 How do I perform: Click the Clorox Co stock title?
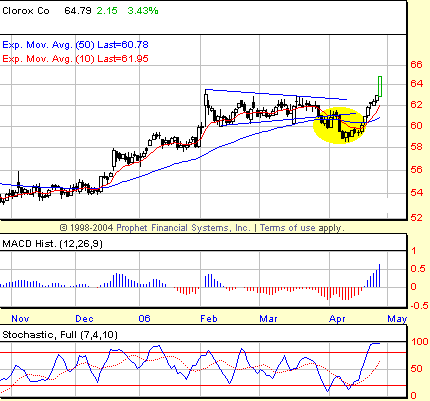click(x=26, y=11)
